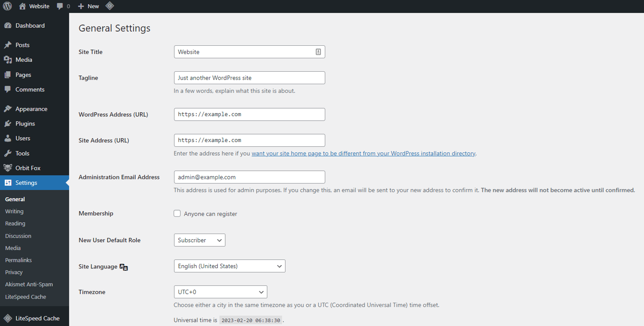The height and width of the screenshot is (326, 644).
Task: Select the Plugins plug icon
Action: coord(8,124)
